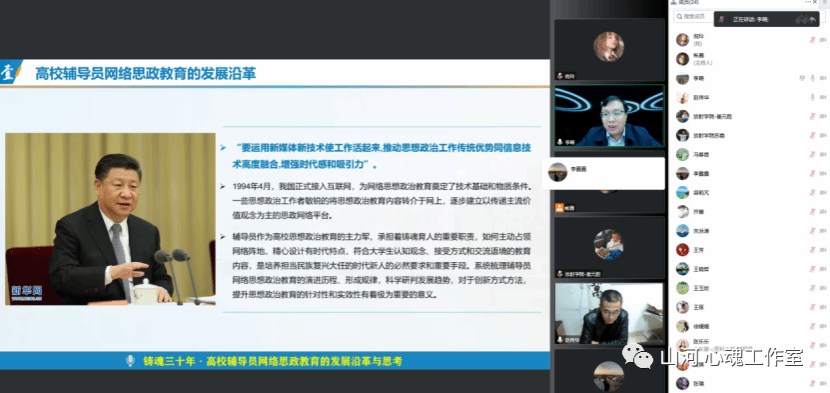Select the green-bordered active speaker video tile

point(609,116)
